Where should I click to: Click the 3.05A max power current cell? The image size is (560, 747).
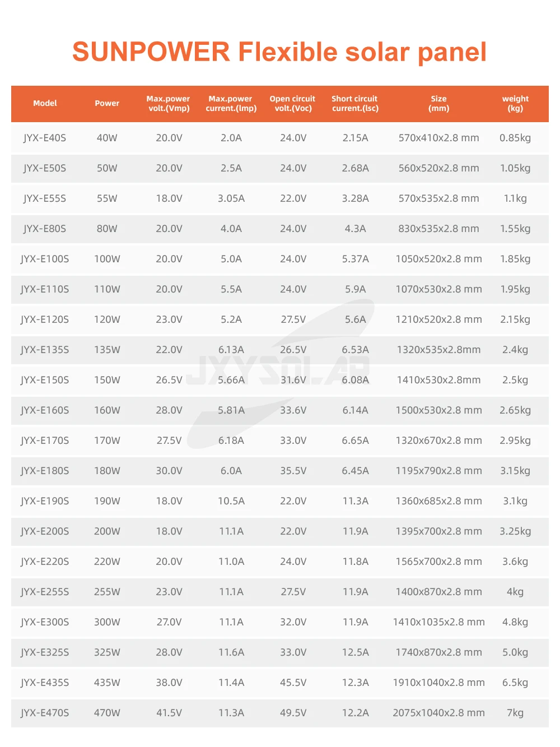(x=231, y=198)
